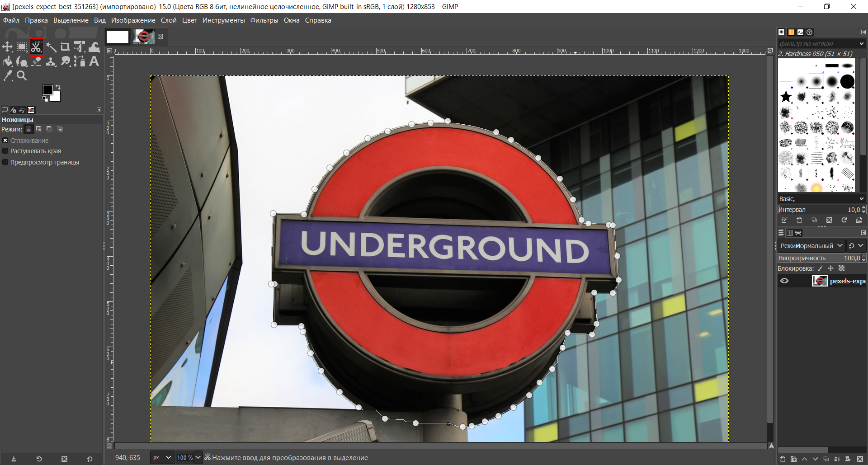This screenshot has width=868, height=465.
Task: Open the px units dropdown in the status bar
Action: pyautogui.click(x=162, y=457)
